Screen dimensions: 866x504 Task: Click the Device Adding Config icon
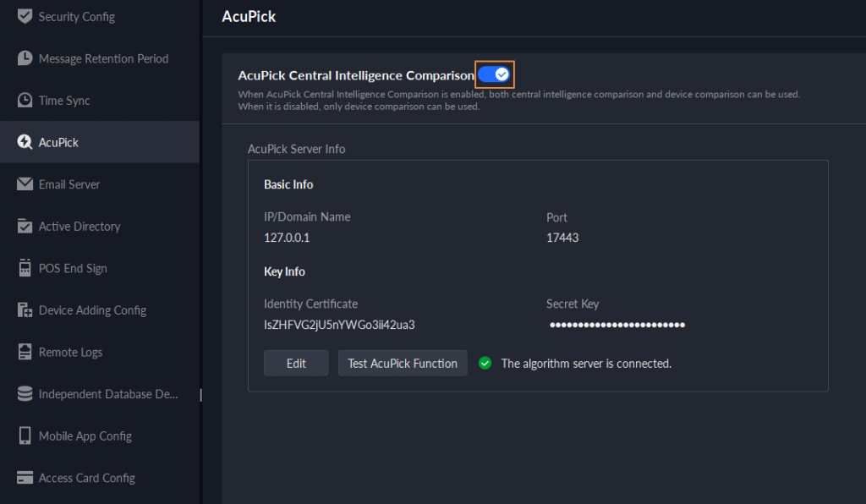coord(25,310)
